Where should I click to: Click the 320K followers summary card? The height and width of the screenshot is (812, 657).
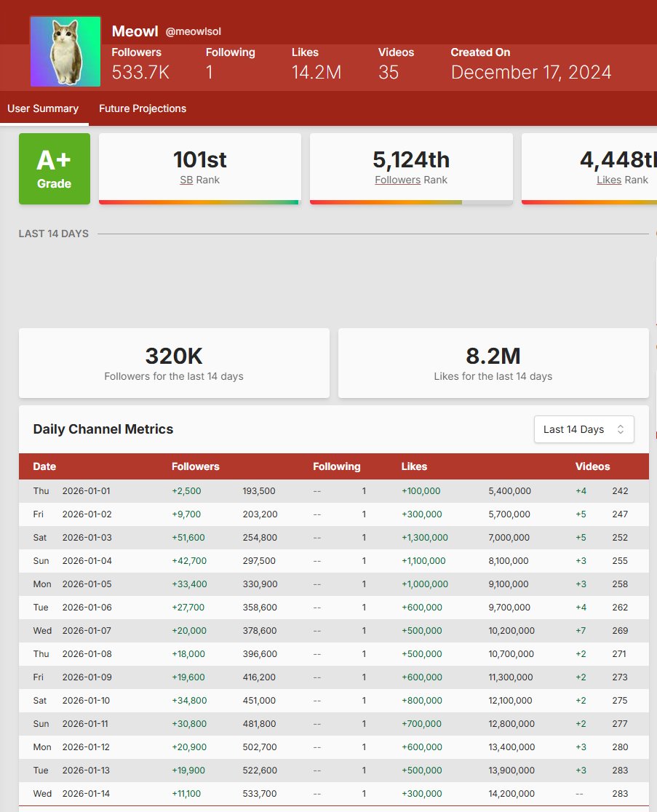[174, 363]
